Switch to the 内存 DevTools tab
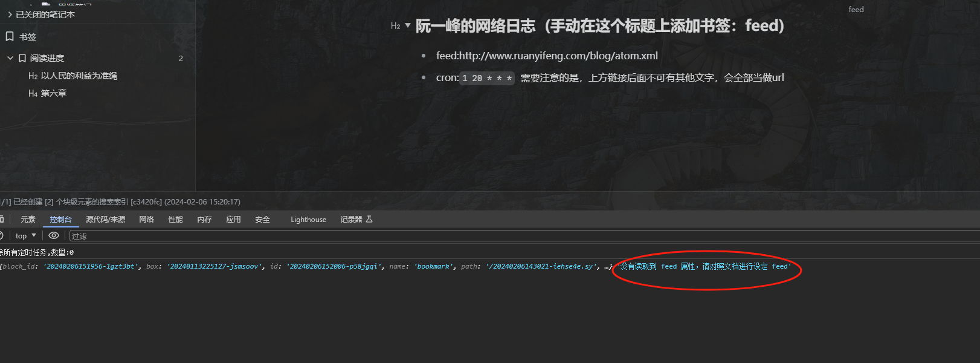The width and height of the screenshot is (980, 363). click(204, 220)
